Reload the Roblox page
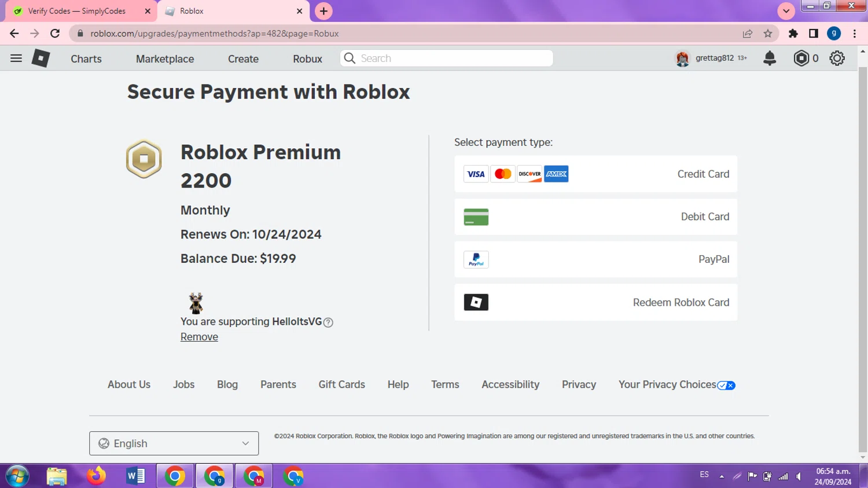This screenshot has width=868, height=488. 55,34
